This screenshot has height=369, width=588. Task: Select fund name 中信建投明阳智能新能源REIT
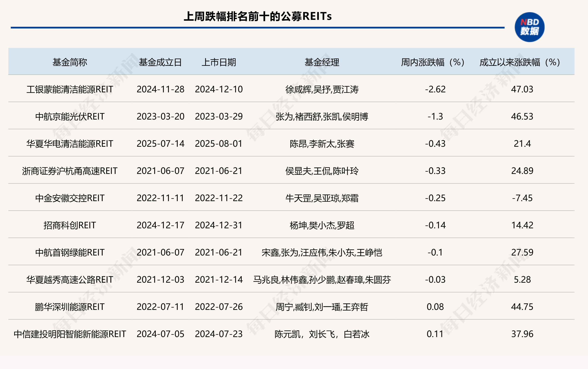click(70, 334)
